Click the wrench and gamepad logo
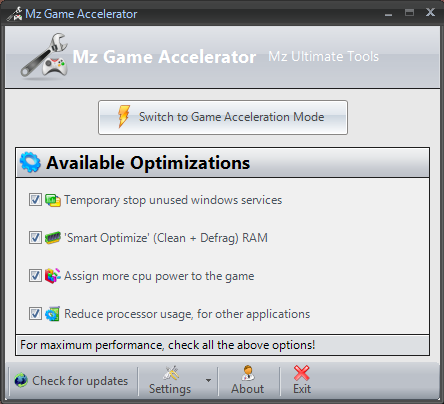The height and width of the screenshot is (404, 444). pyautogui.click(x=44, y=56)
